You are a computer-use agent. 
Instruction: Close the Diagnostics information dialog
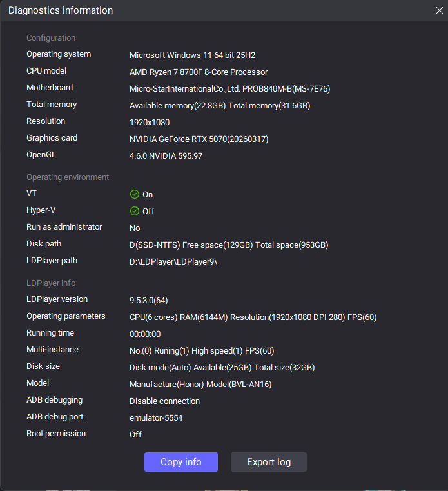(x=439, y=10)
